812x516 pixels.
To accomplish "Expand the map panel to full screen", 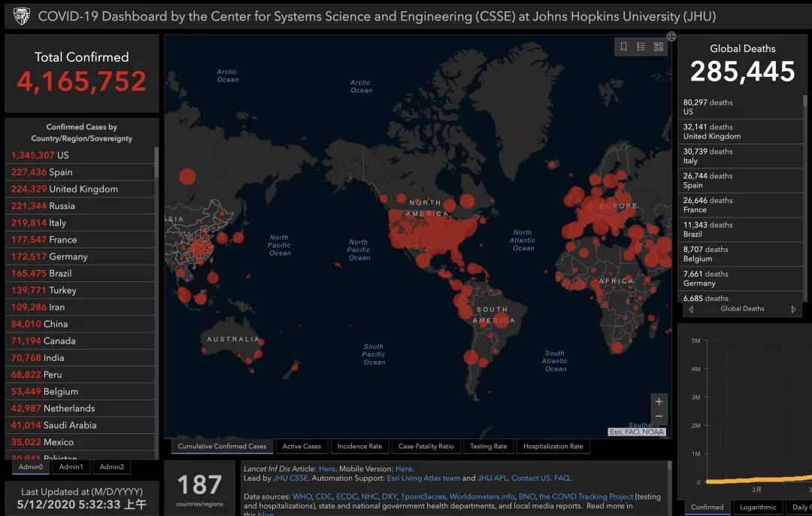I will pyautogui.click(x=671, y=36).
